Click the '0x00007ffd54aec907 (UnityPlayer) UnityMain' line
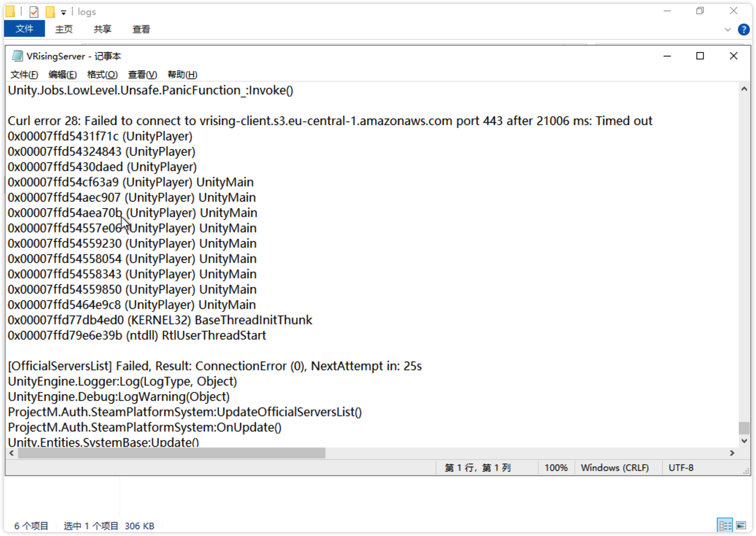Screen dimensions: 756x536 132,198
